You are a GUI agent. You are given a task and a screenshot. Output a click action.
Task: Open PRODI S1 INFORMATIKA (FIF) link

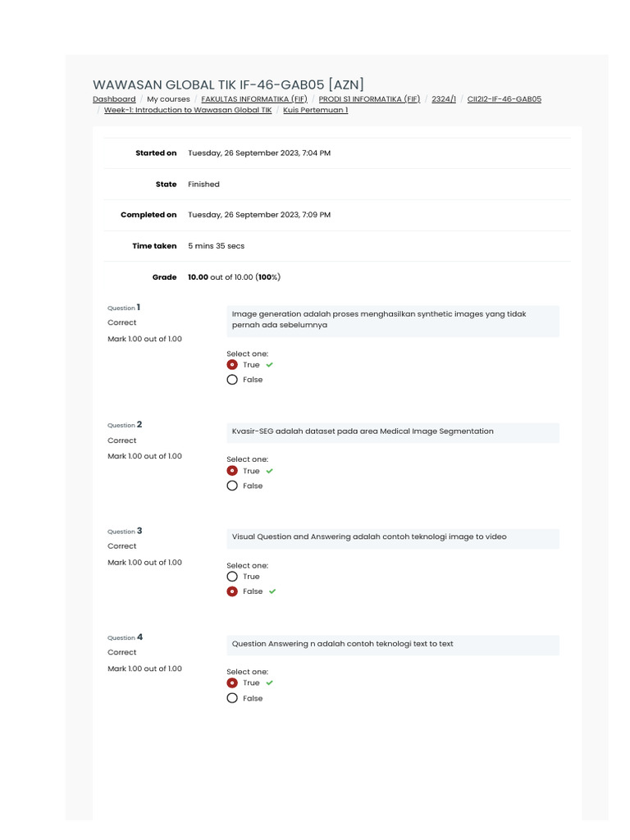(x=369, y=99)
